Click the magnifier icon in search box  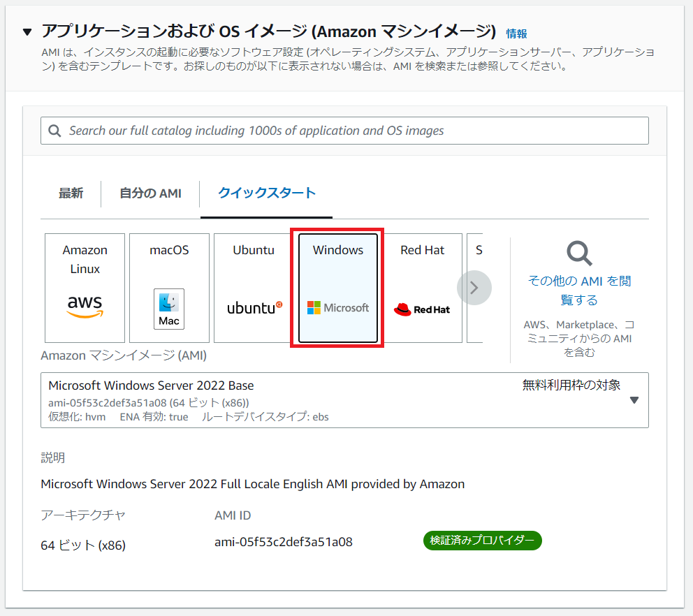(54, 131)
